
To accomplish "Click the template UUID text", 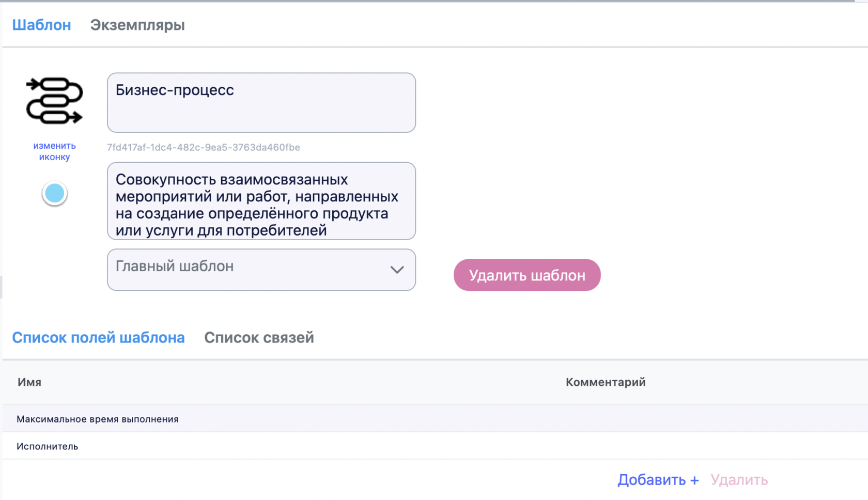I will point(203,147).
